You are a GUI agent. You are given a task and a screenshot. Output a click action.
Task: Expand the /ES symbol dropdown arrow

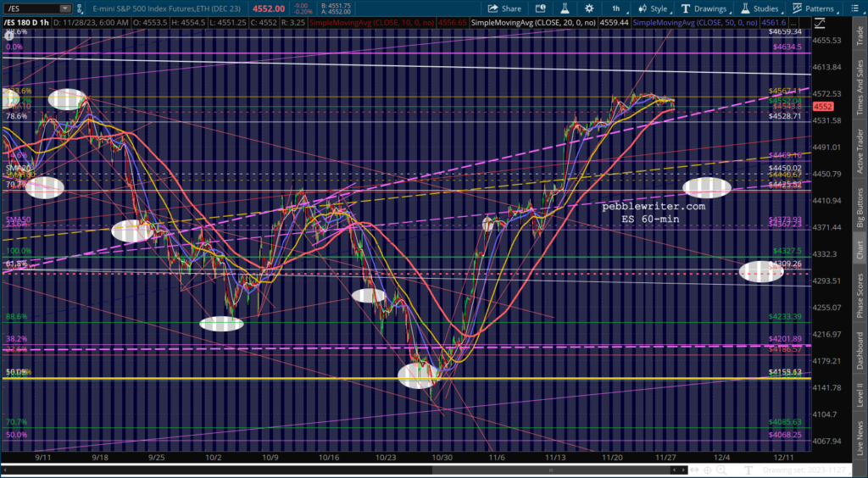click(64, 8)
